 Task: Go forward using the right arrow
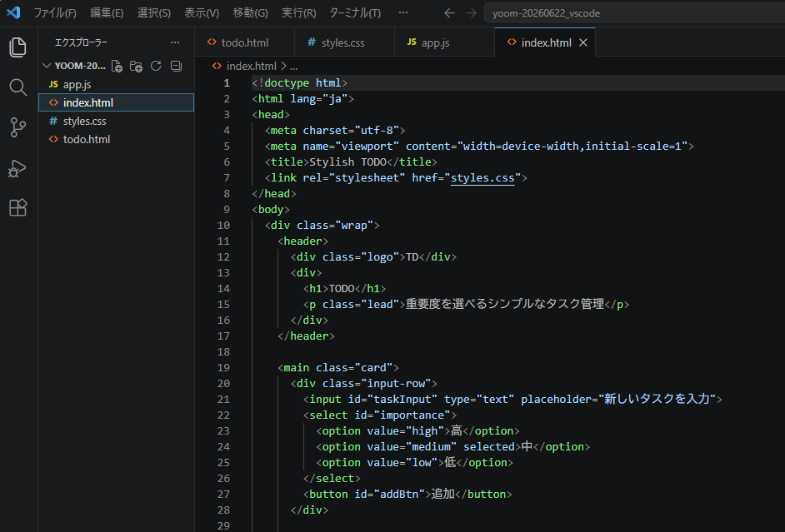[471, 13]
